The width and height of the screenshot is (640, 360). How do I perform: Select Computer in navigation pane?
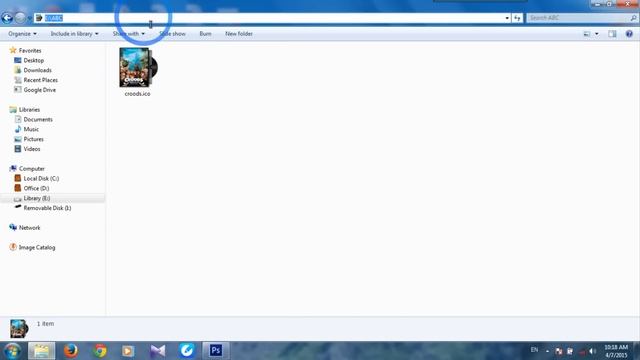pyautogui.click(x=32, y=169)
